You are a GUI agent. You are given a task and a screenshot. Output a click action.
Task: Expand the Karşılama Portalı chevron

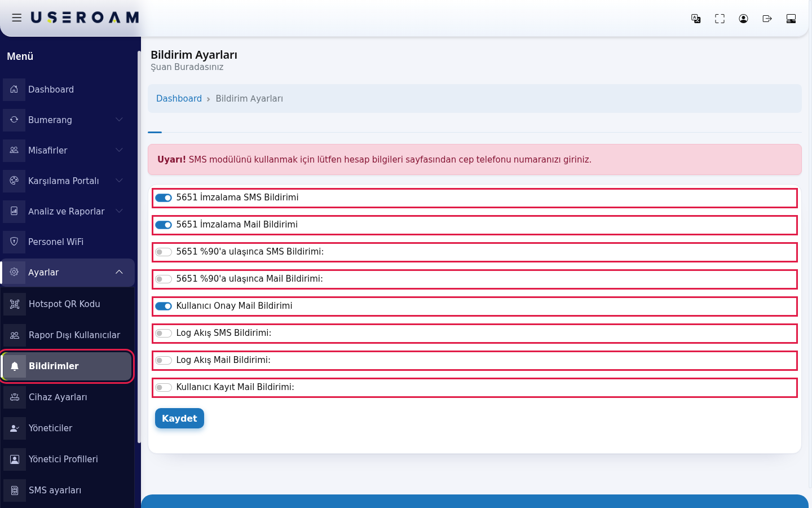click(x=119, y=181)
